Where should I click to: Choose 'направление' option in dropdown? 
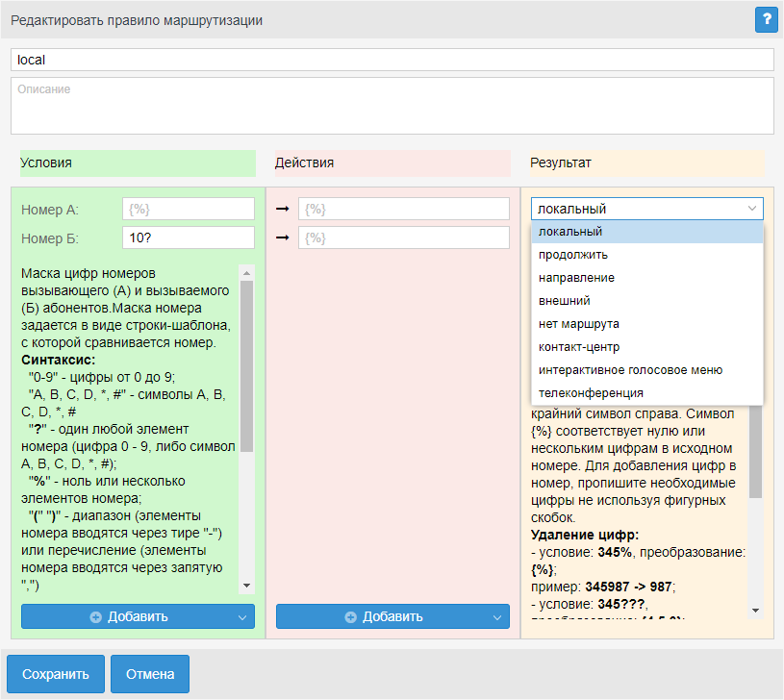point(647,278)
